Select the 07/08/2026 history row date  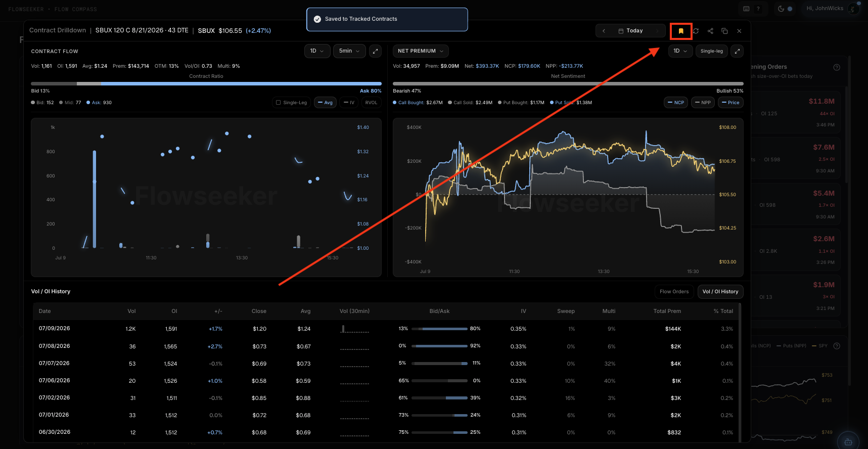55,346
